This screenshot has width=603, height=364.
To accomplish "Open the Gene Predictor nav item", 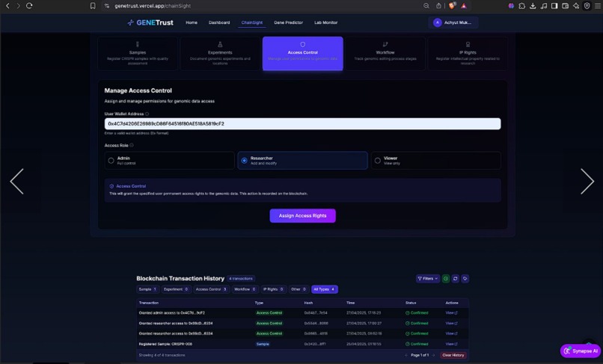I will coord(289,22).
